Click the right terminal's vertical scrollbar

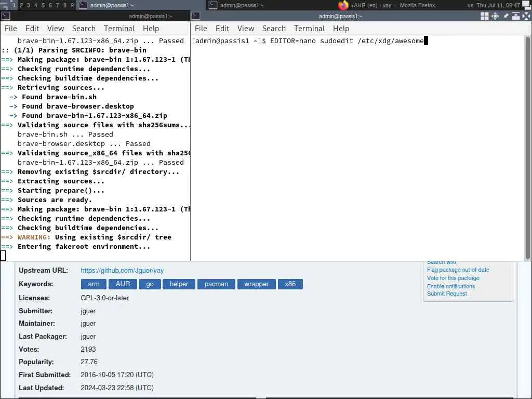(x=528, y=148)
